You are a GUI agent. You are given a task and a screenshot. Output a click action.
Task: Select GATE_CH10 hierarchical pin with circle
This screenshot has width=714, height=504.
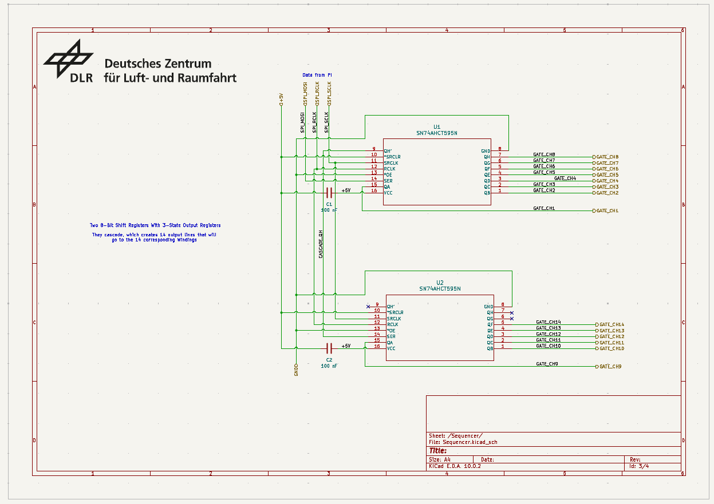(x=610, y=348)
